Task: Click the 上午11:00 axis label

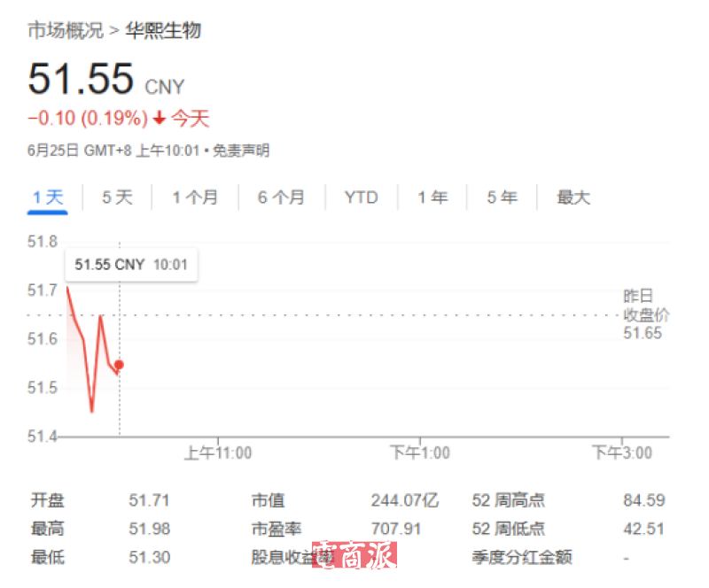Action: click(218, 453)
